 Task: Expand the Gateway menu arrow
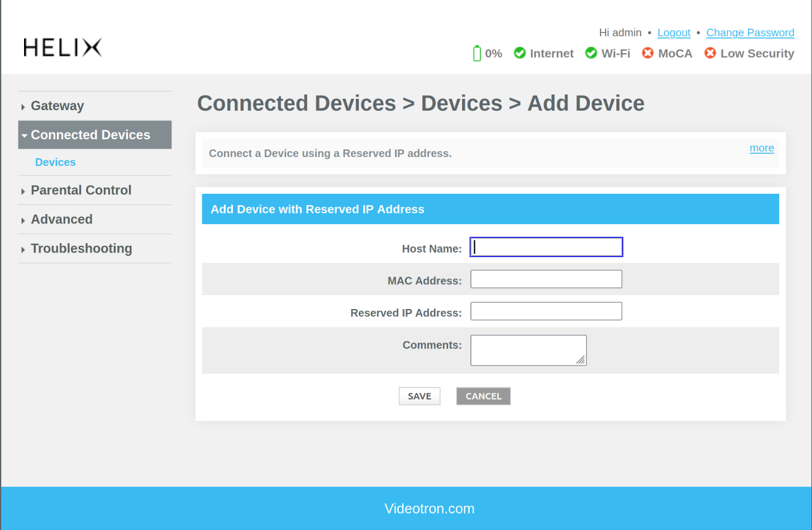[23, 107]
